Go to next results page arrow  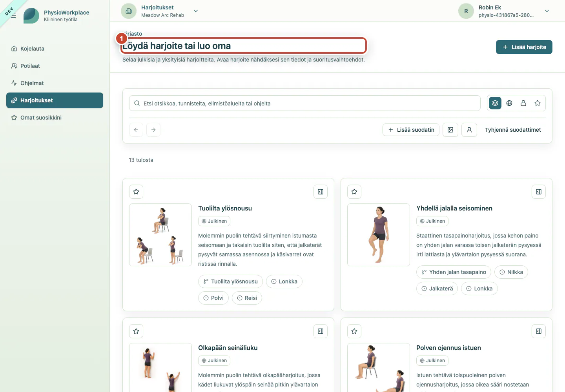click(x=153, y=130)
